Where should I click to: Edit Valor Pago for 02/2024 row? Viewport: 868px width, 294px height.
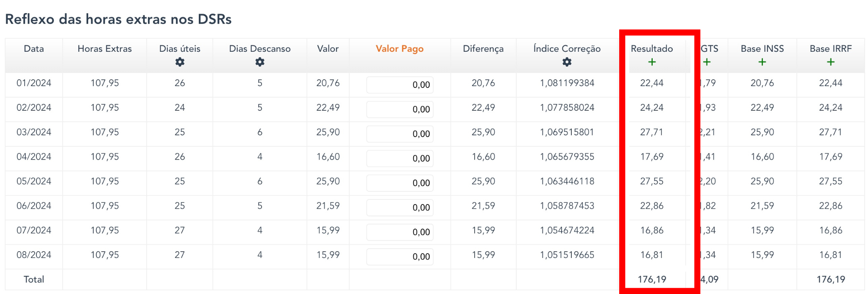(400, 109)
